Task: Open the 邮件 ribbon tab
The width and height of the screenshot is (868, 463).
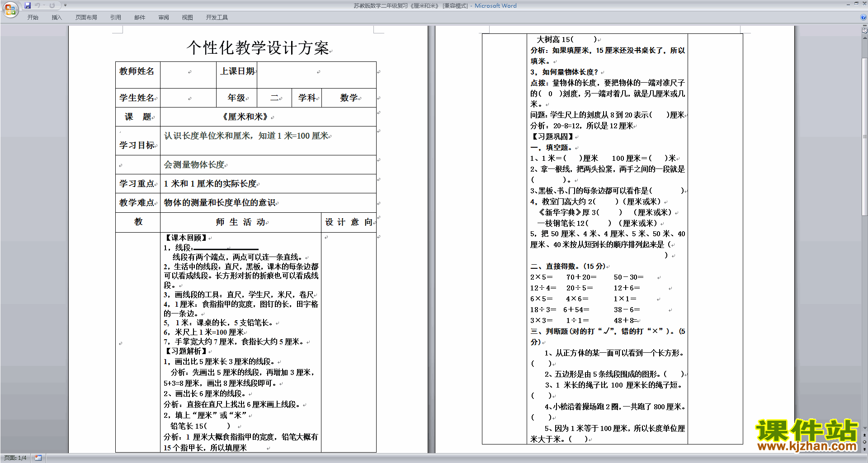Action: click(x=140, y=18)
